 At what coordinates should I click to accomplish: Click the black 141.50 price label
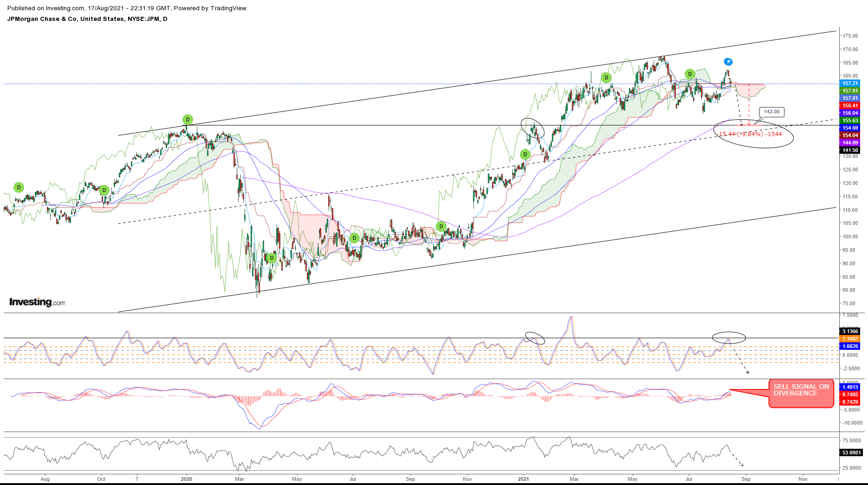click(849, 150)
